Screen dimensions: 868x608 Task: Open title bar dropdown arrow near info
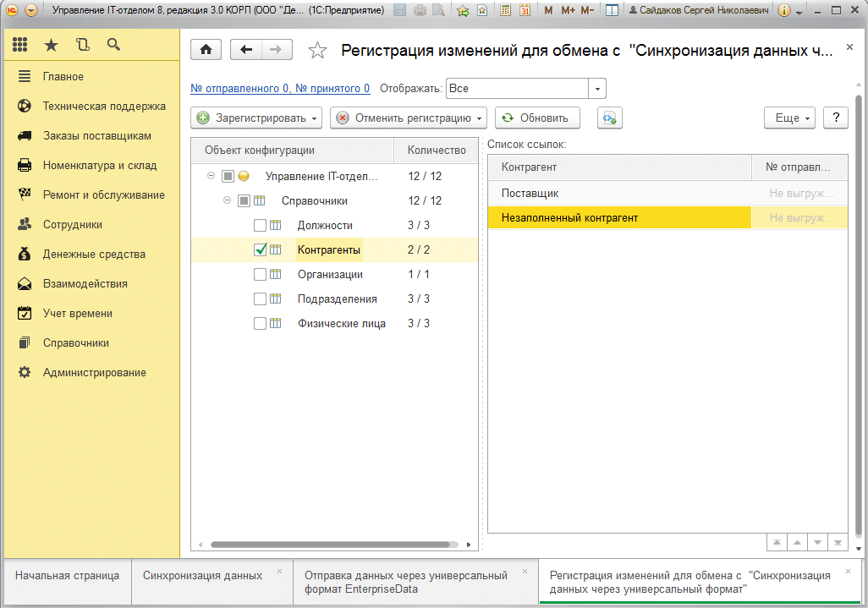click(799, 11)
